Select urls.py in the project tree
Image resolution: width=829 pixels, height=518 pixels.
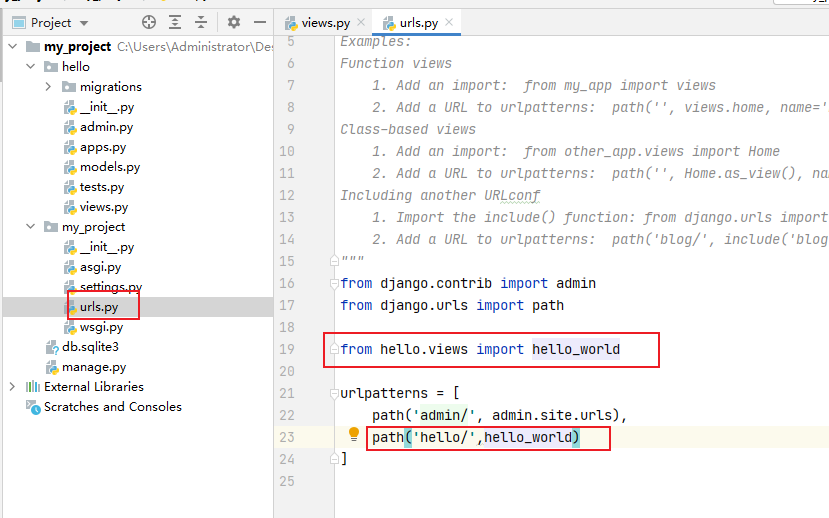(91, 307)
